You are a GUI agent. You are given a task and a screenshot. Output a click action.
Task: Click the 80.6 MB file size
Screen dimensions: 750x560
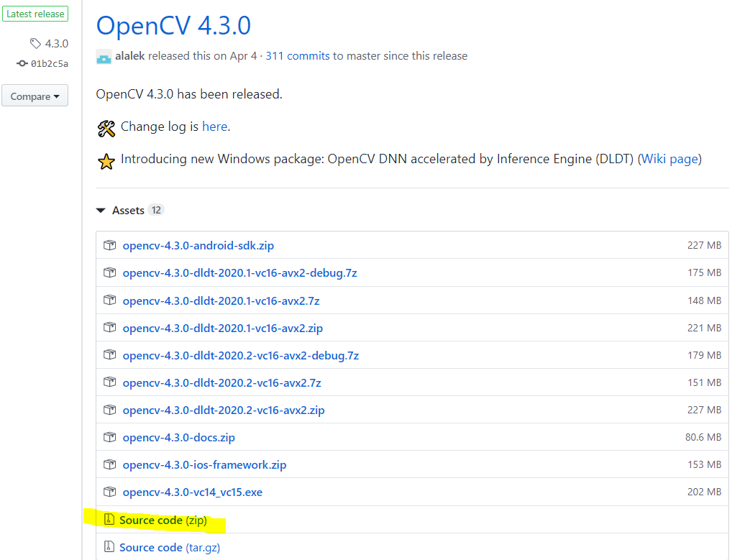coord(703,437)
